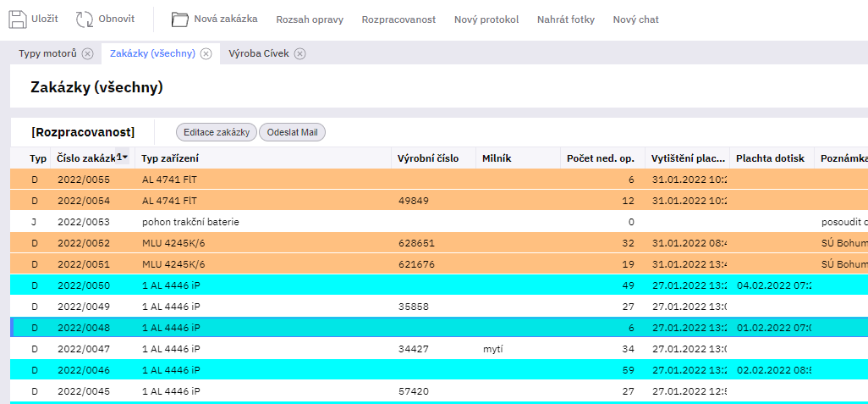
Task: Start a Nový chat
Action: [635, 19]
